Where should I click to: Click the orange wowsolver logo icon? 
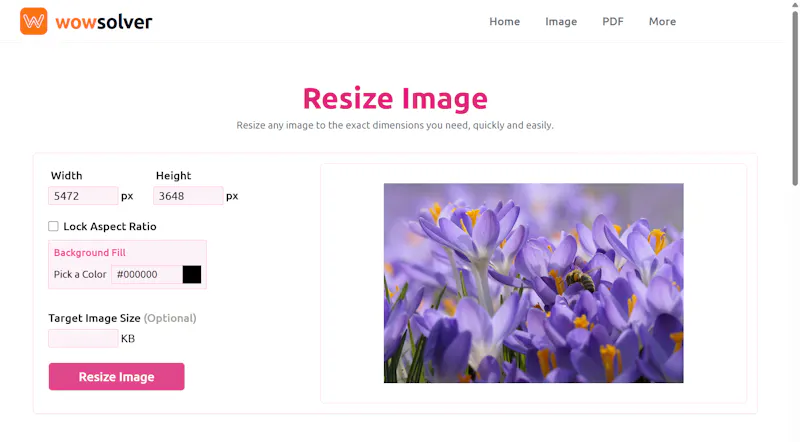point(34,21)
